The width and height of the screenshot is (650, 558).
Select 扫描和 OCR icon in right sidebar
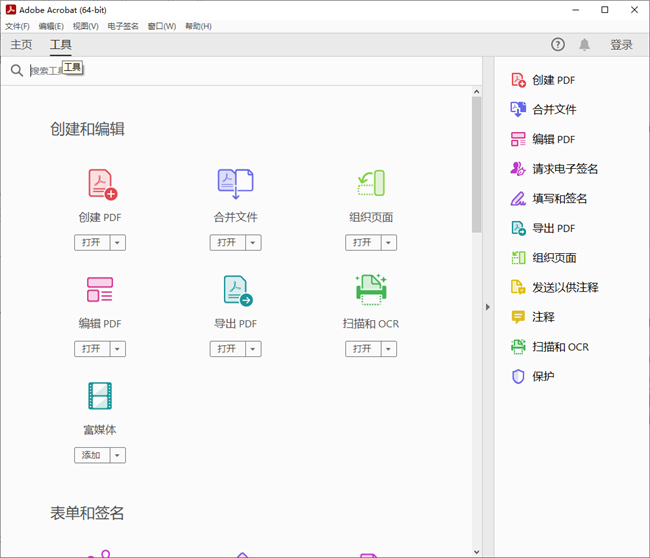(x=518, y=347)
